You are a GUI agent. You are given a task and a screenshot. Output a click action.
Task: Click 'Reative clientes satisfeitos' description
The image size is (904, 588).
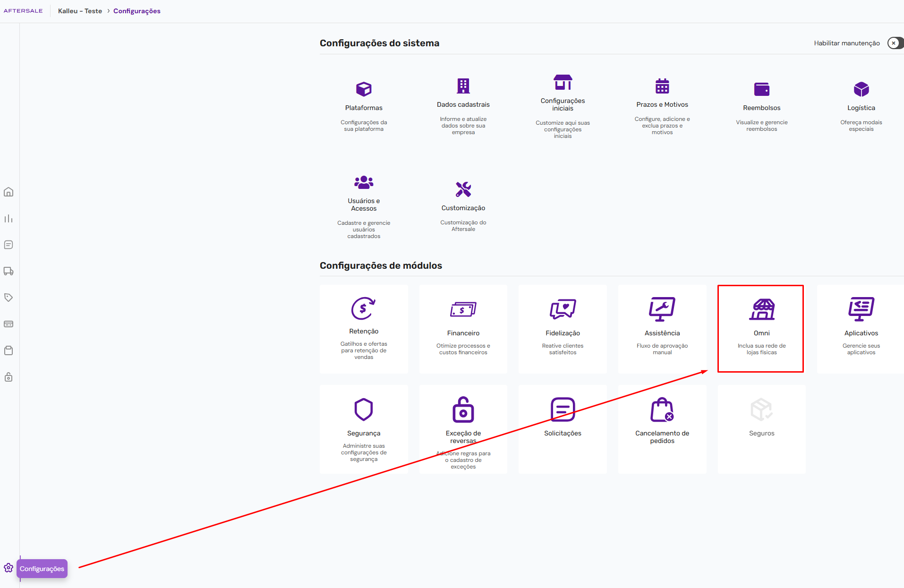[x=563, y=349]
